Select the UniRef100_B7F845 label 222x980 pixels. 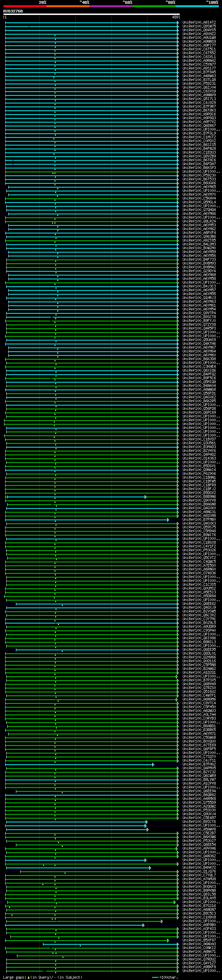(x=199, y=72)
